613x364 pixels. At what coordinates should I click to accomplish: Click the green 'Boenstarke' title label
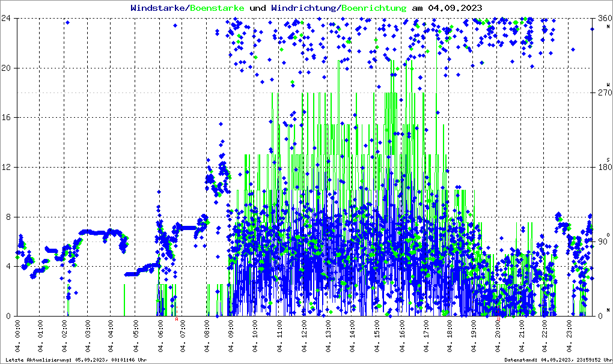point(217,8)
